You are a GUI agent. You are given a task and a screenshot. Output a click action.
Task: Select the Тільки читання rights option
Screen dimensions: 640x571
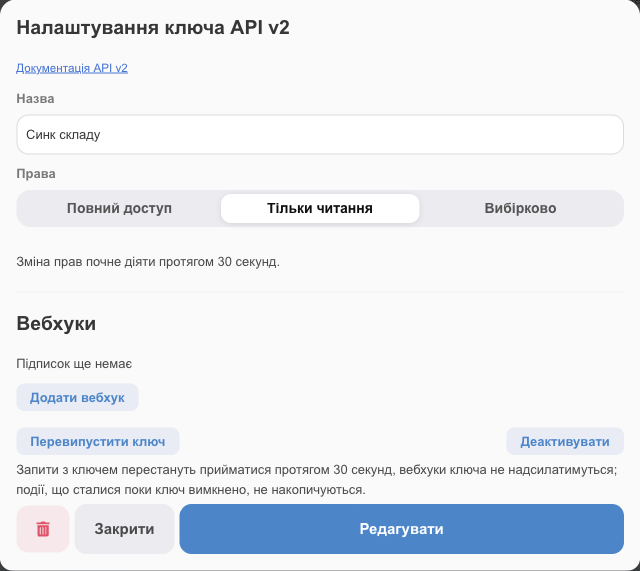pos(320,208)
